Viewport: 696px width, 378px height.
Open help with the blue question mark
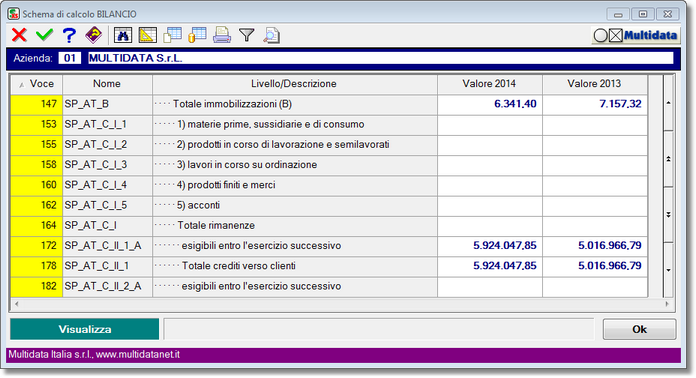(69, 35)
